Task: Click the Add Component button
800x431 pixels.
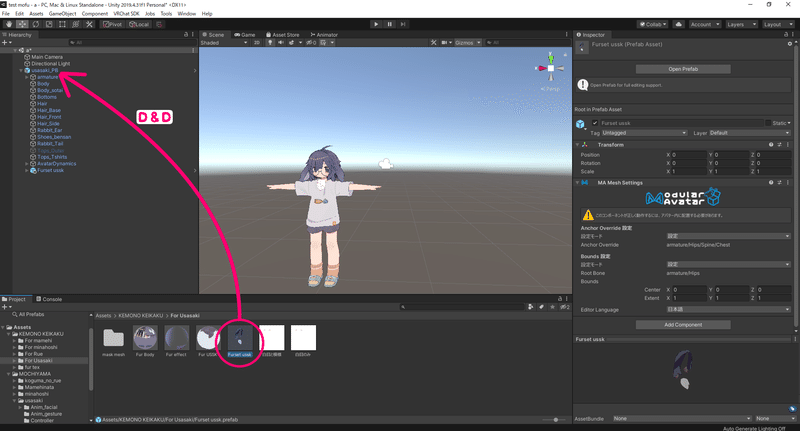Action: [683, 324]
